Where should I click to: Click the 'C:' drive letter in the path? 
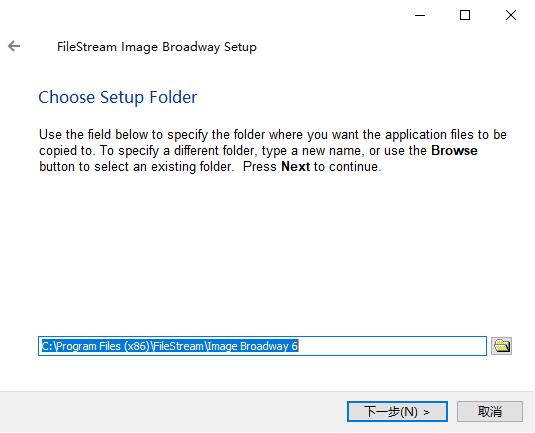pyautogui.click(x=47, y=346)
